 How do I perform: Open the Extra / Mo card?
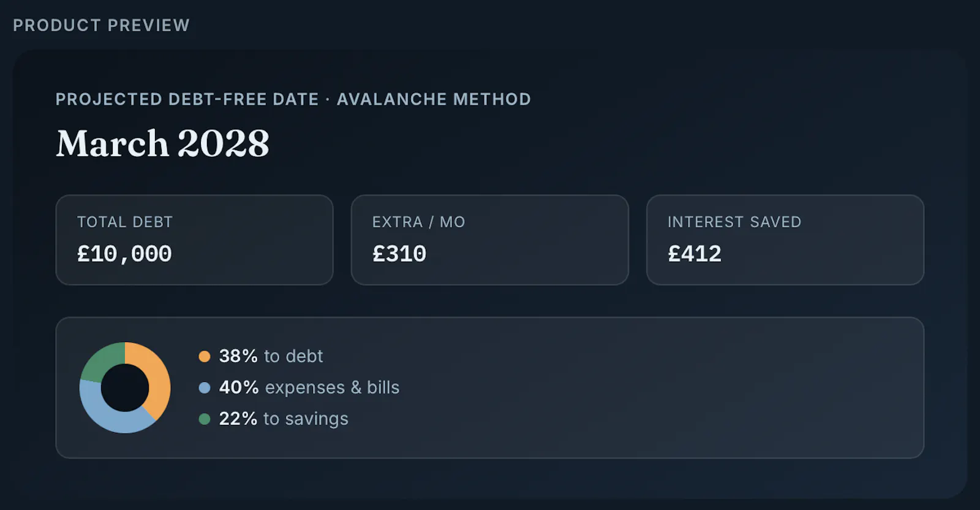tap(489, 240)
